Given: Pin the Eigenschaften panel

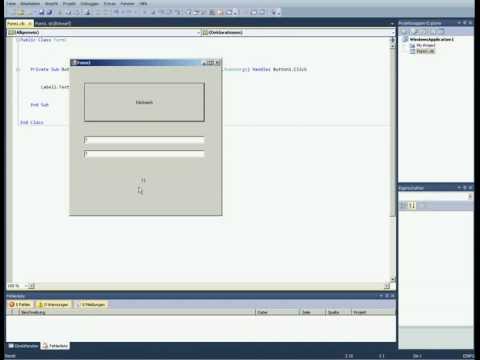Looking at the screenshot, I should pyautogui.click(x=465, y=188).
